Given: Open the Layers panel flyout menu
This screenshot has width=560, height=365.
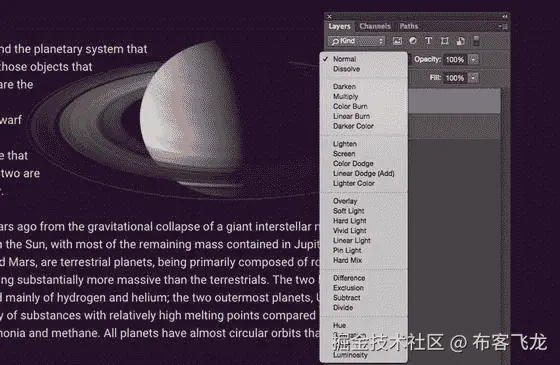Looking at the screenshot, I should 504,26.
